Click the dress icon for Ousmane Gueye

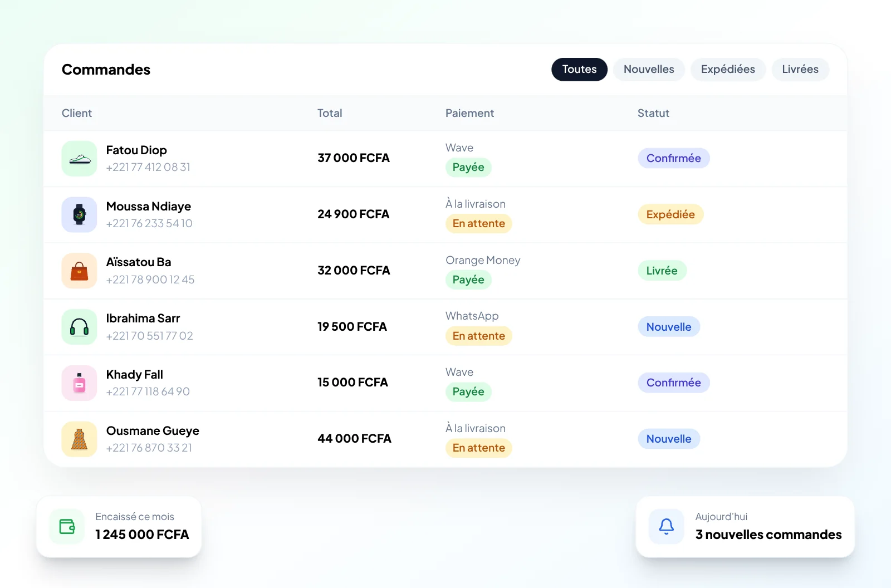click(79, 439)
